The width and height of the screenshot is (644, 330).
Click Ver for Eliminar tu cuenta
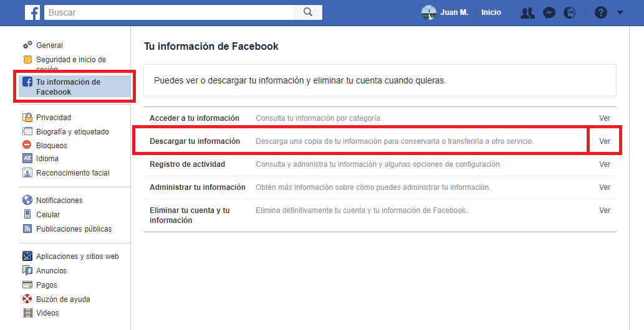[605, 210]
